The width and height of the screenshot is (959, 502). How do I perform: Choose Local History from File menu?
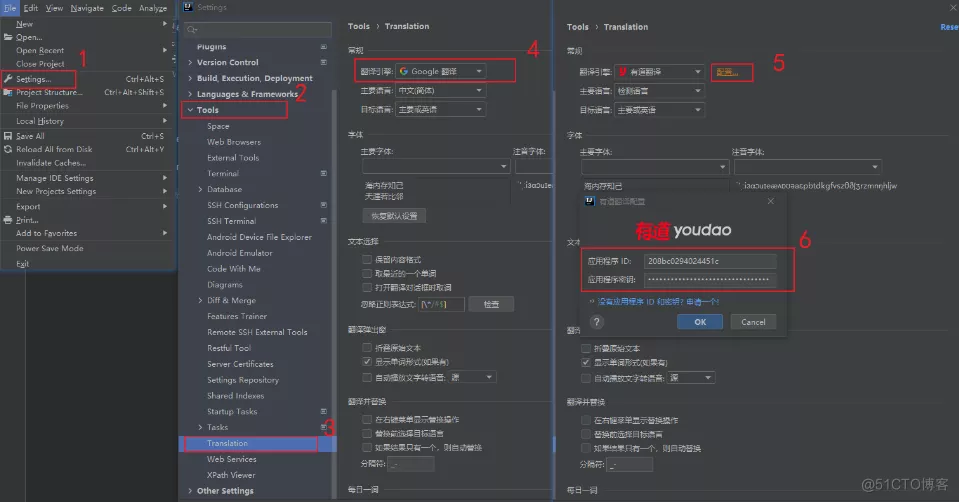coord(39,121)
